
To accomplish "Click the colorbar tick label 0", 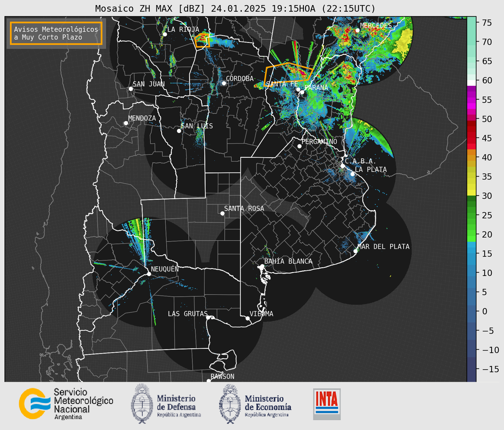I will (x=485, y=311).
